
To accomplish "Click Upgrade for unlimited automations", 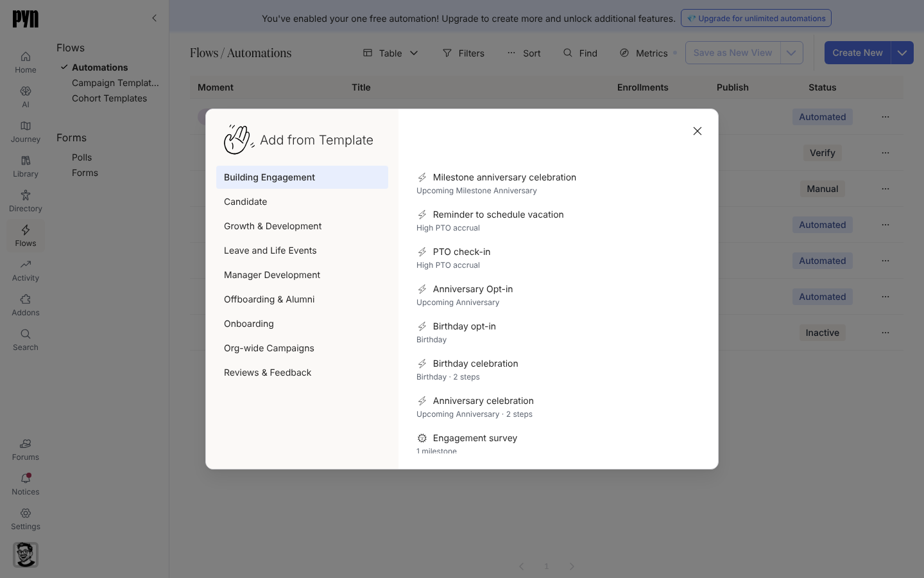I will 756,18.
